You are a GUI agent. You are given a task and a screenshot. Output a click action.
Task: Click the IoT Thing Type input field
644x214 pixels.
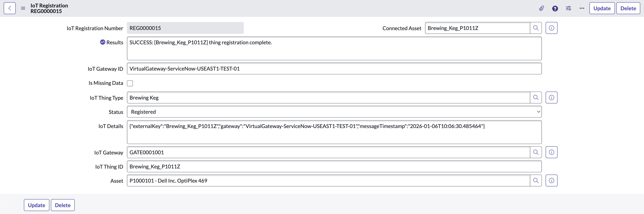328,98
